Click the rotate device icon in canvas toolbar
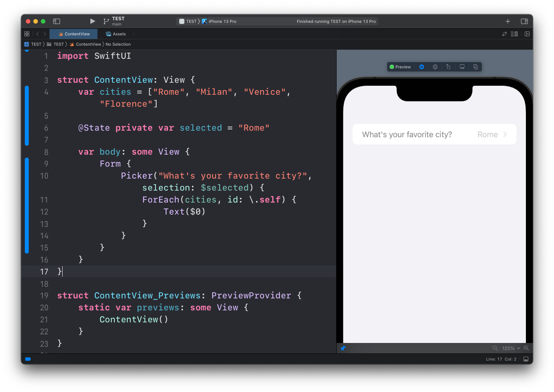 (x=448, y=67)
